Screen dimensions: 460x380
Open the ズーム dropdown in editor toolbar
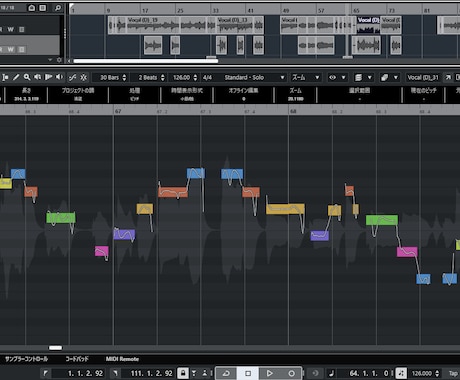point(306,77)
